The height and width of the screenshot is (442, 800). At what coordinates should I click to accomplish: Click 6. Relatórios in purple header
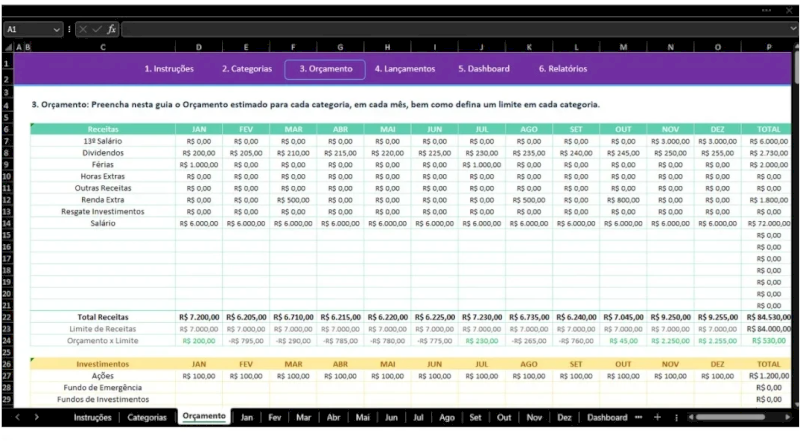[x=562, y=69]
